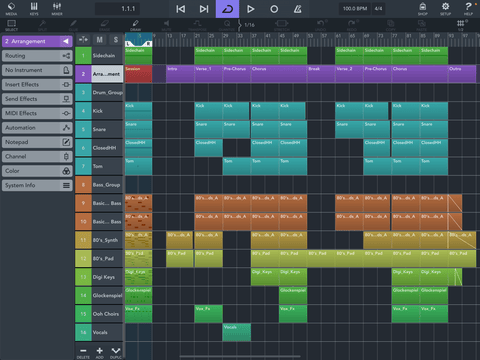480x360 pixels.
Task: Click the red Session event
Action: [138, 74]
